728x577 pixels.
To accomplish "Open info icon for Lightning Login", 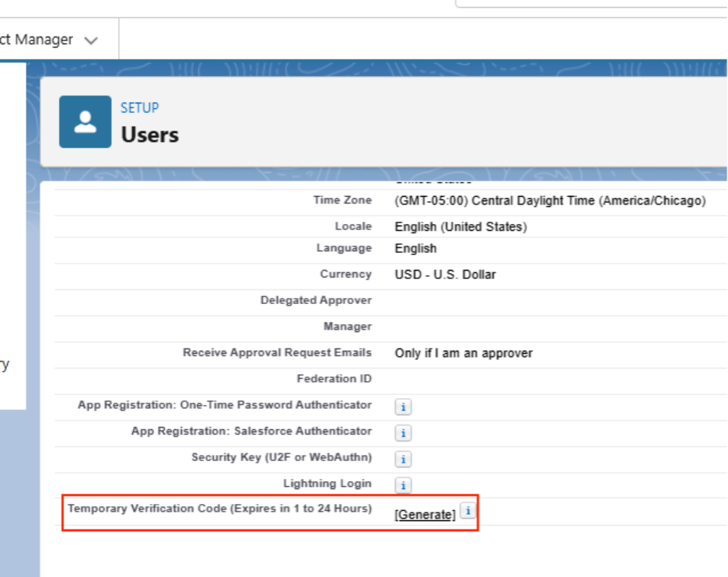I will tap(403, 485).
